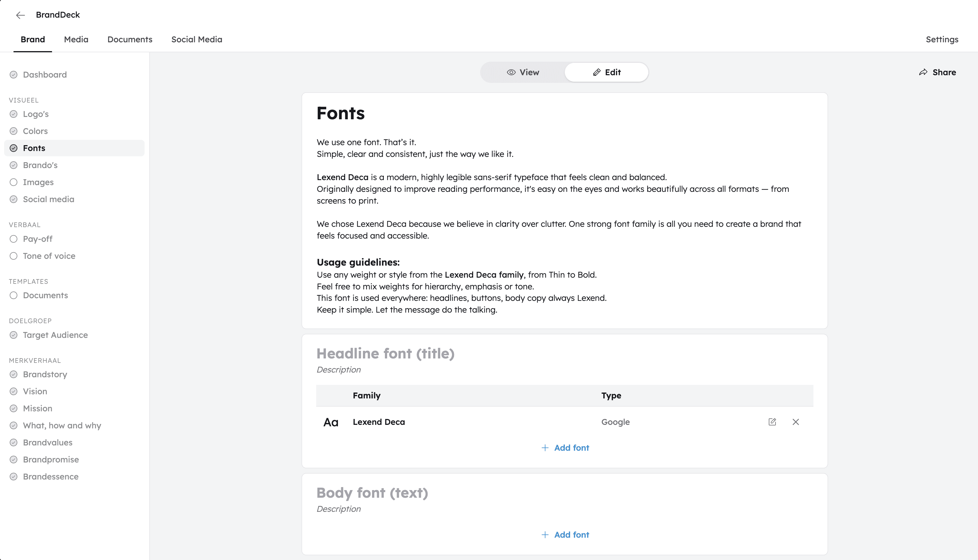This screenshot has height=560, width=978.
Task: Add font under Headline font section
Action: tap(565, 448)
